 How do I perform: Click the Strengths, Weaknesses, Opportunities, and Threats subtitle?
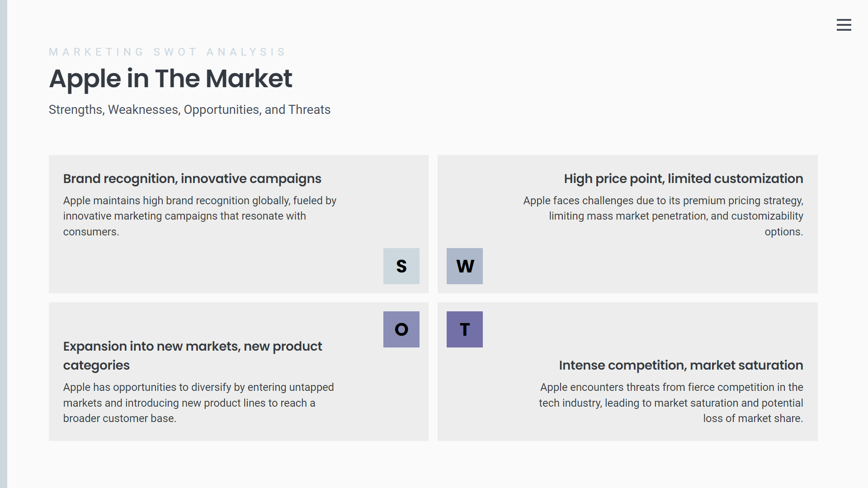(x=189, y=110)
